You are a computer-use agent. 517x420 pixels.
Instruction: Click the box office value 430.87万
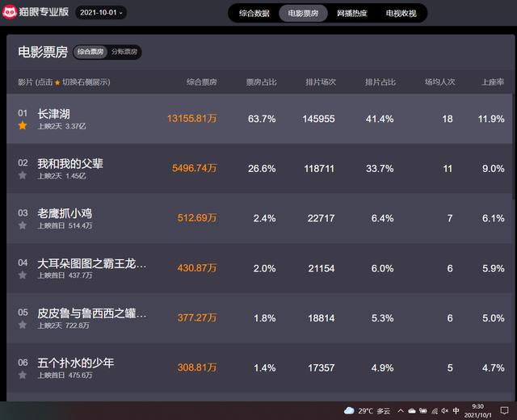pyautogui.click(x=197, y=268)
